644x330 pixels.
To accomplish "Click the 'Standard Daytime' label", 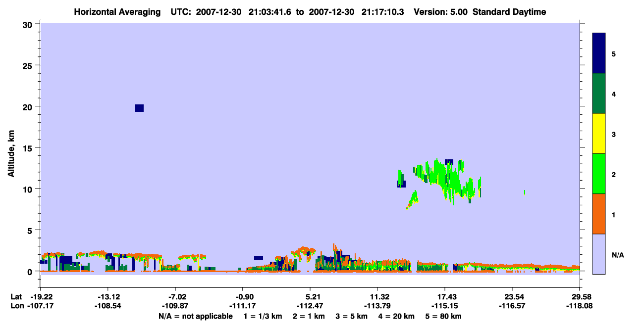I will tap(509, 12).
